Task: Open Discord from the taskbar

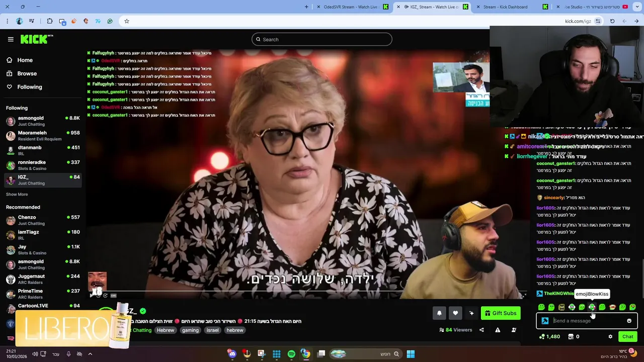Action: point(232,354)
